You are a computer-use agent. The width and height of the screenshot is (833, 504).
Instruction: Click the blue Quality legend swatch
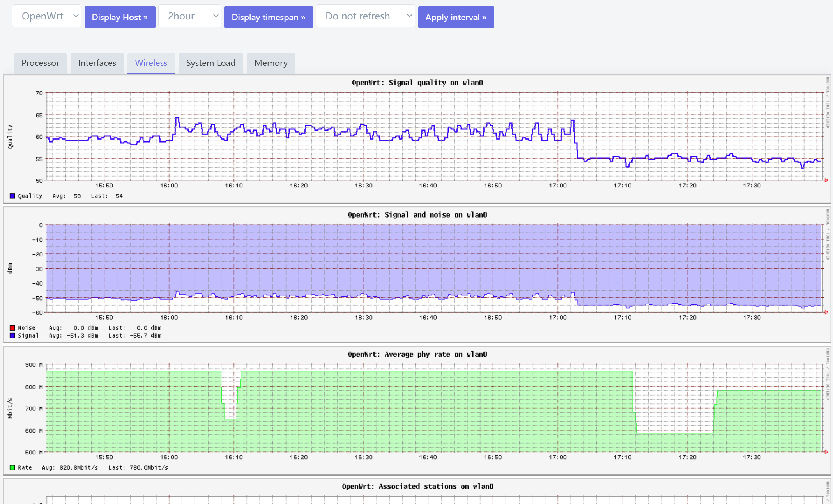tap(12, 196)
